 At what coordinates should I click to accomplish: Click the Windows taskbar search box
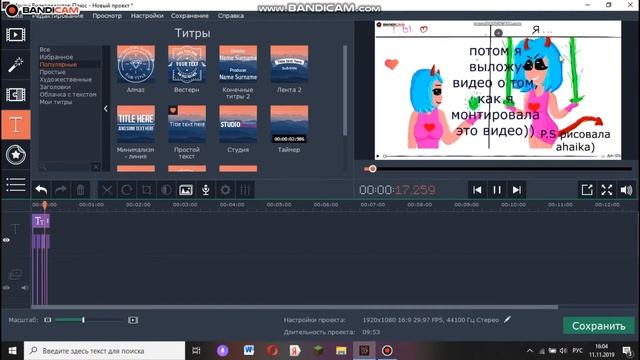[x=104, y=351]
